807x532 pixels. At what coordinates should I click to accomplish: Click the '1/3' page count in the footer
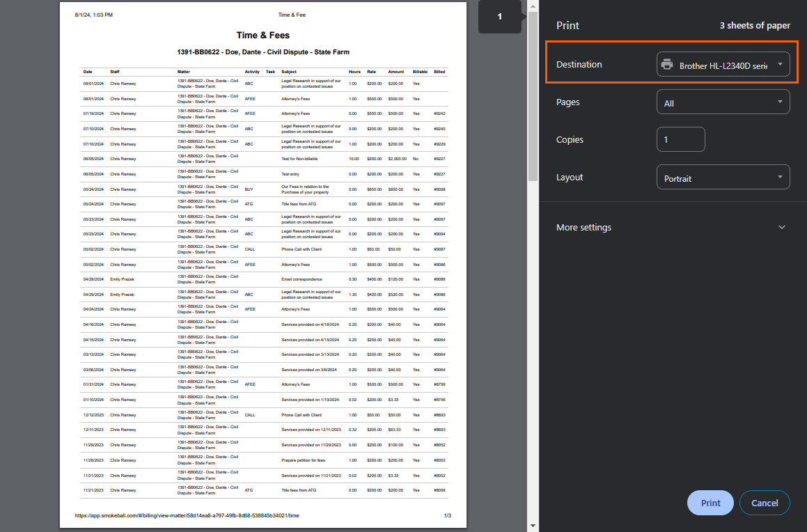[x=447, y=515]
